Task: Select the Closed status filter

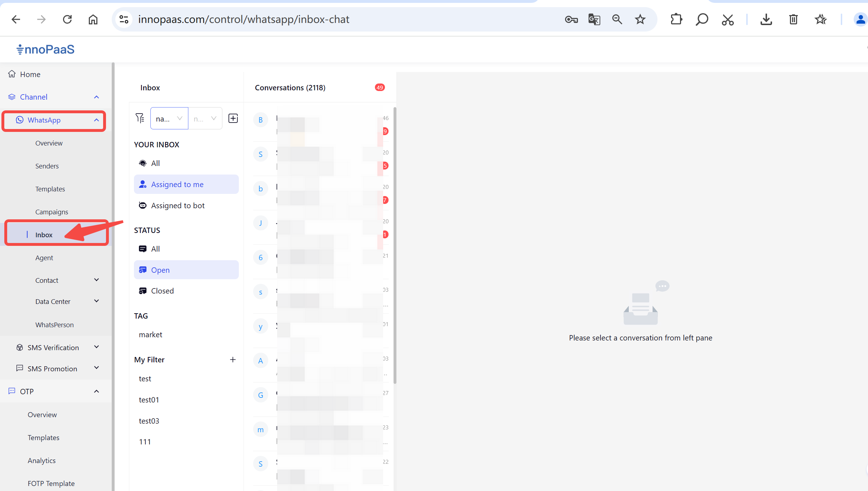Action: pyautogui.click(x=162, y=291)
